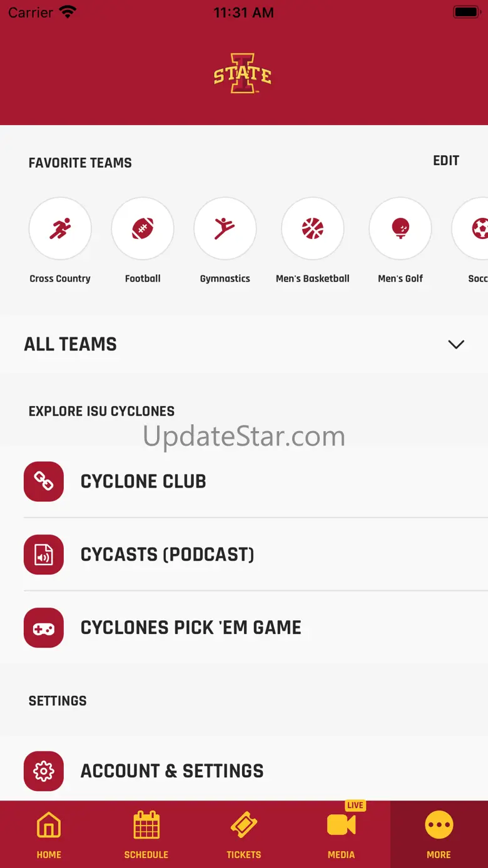Expand the ALL TEAMS section label

pyautogui.click(x=70, y=344)
